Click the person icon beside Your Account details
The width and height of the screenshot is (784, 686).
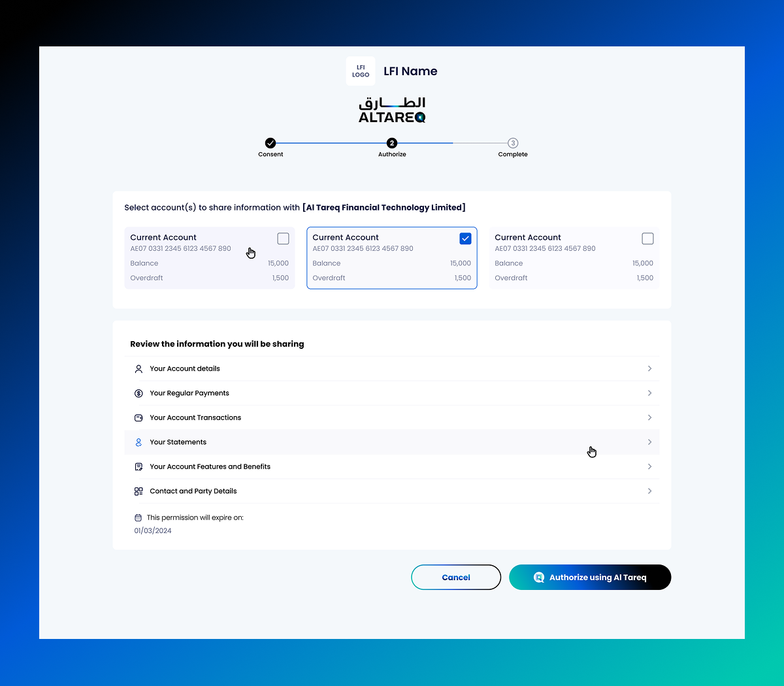coord(139,369)
